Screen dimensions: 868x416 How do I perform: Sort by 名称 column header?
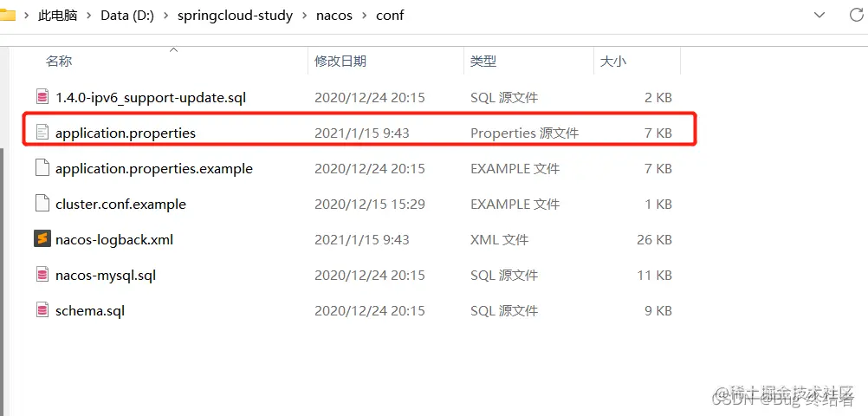click(x=59, y=61)
